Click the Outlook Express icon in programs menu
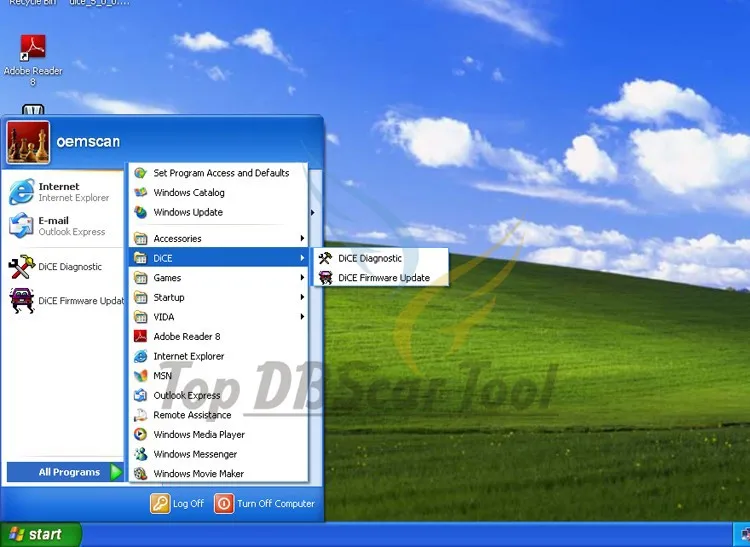Image resolution: width=750 pixels, height=547 pixels. tap(140, 395)
